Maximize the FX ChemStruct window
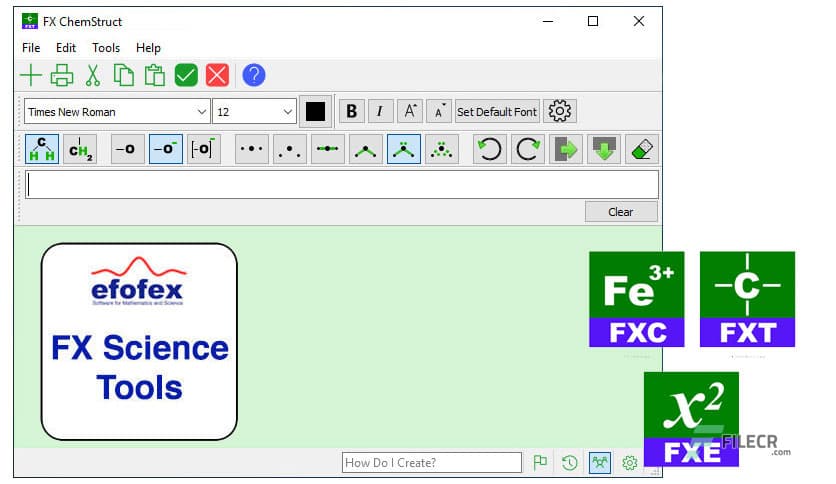This screenshot has height=484, width=836. pyautogui.click(x=593, y=21)
